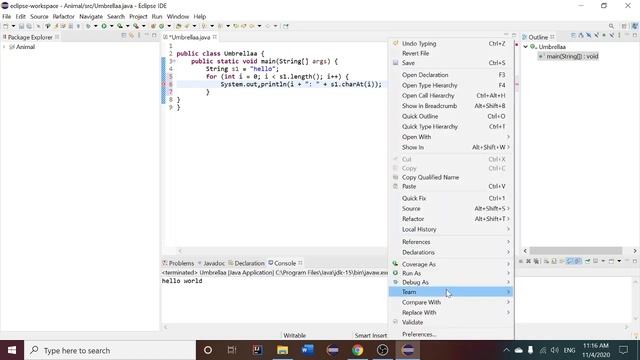This screenshot has width=640, height=360.
Task: Open the Refactor menu in menu bar
Action: tap(64, 16)
